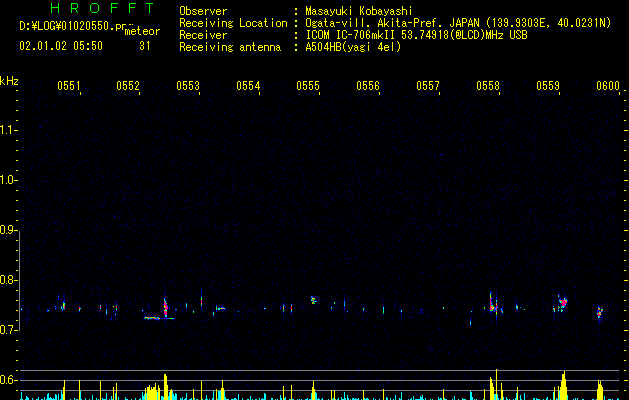The image size is (629, 400).
Task: Click the 0555 time axis marker
Action: tap(308, 86)
